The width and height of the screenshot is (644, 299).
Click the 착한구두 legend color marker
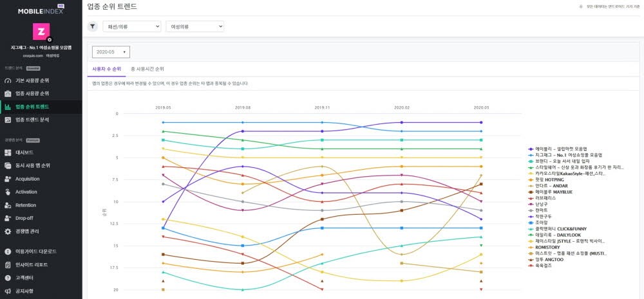pos(531,217)
